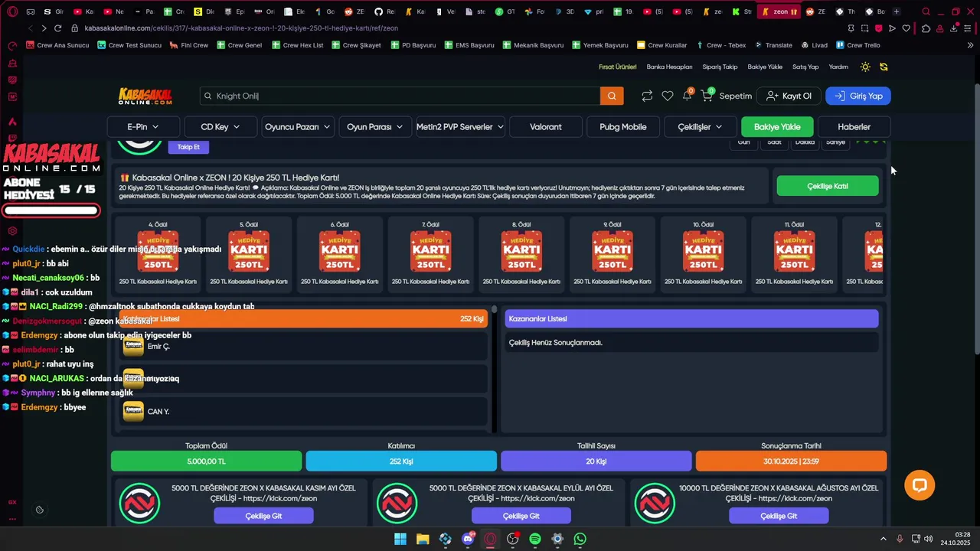Expand the E-Pin dropdown menu
The height and width of the screenshot is (551, 980).
[143, 127]
